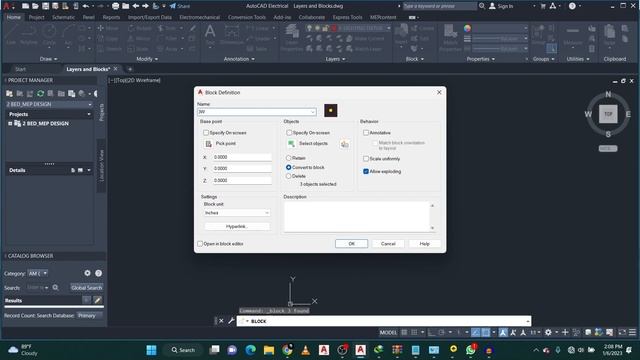
Task: Click the catalog search magnifier icon
Action: [56, 288]
